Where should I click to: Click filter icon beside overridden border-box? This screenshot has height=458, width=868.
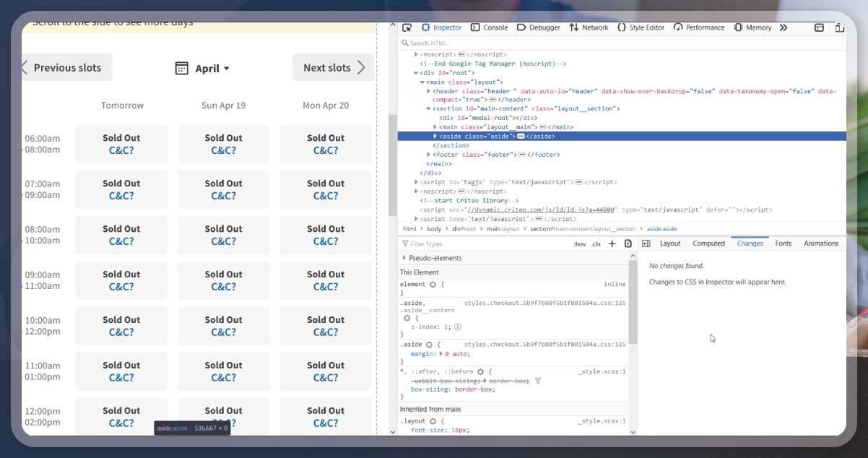click(x=537, y=381)
